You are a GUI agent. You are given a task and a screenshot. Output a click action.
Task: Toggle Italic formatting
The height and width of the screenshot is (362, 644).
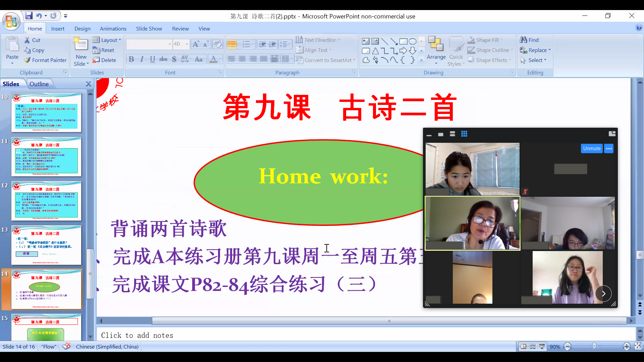coord(142,59)
